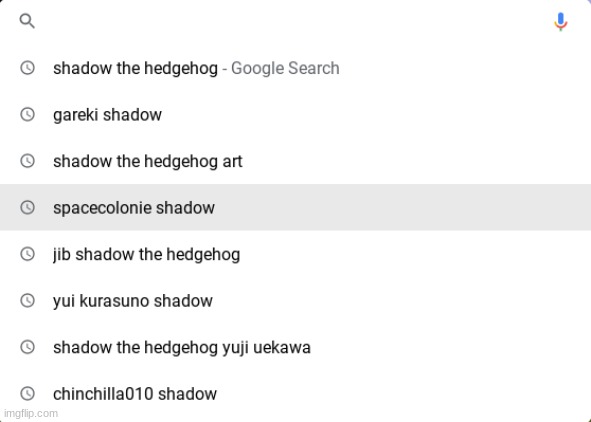Screen dimensions: 591x422
Task: Click clock icon beside 'shadow the hedgehog art'
Action: click(x=27, y=161)
